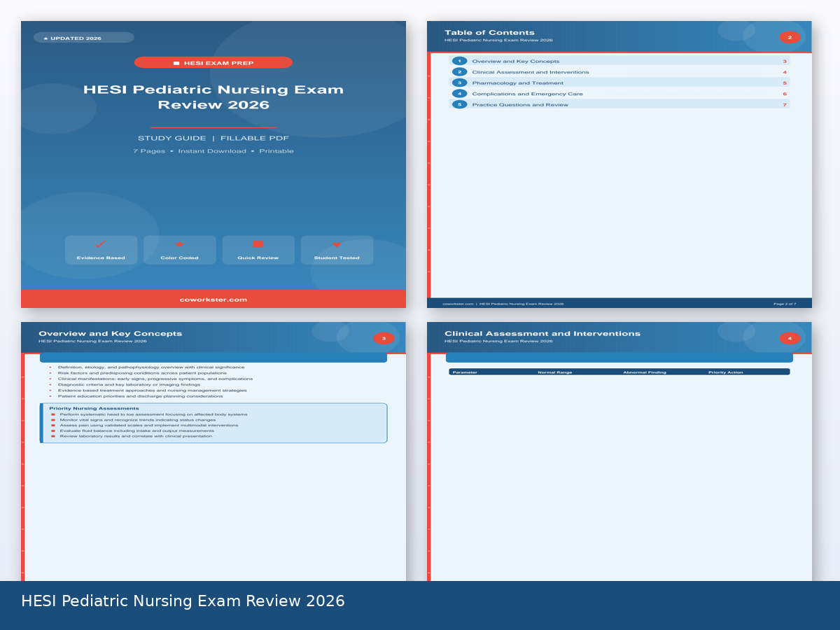Image resolution: width=840 pixels, height=630 pixels.
Task: Open the coworkster.com footer link
Action: 213,299
